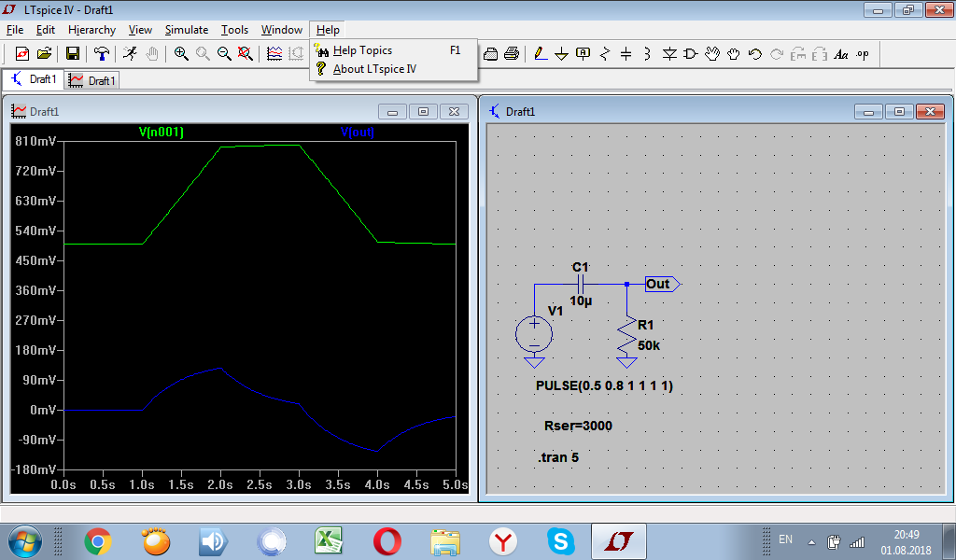Select About LTspice IV menu entry
956x560 pixels.
pos(374,69)
